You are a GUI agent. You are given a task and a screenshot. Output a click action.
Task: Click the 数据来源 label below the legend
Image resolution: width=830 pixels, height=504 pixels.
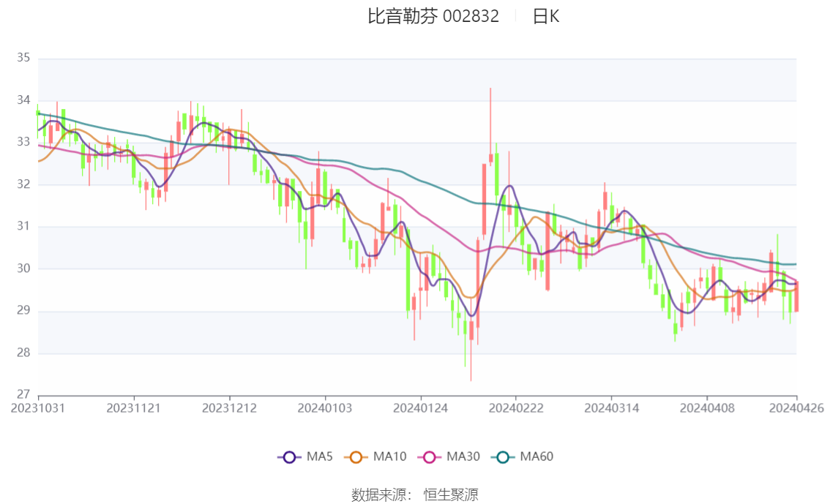click(x=378, y=495)
